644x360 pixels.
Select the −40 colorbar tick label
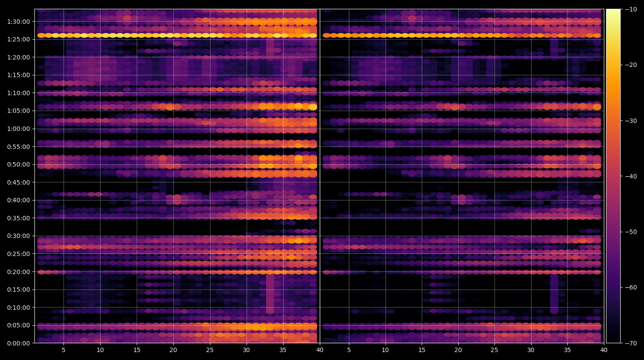tap(631, 176)
